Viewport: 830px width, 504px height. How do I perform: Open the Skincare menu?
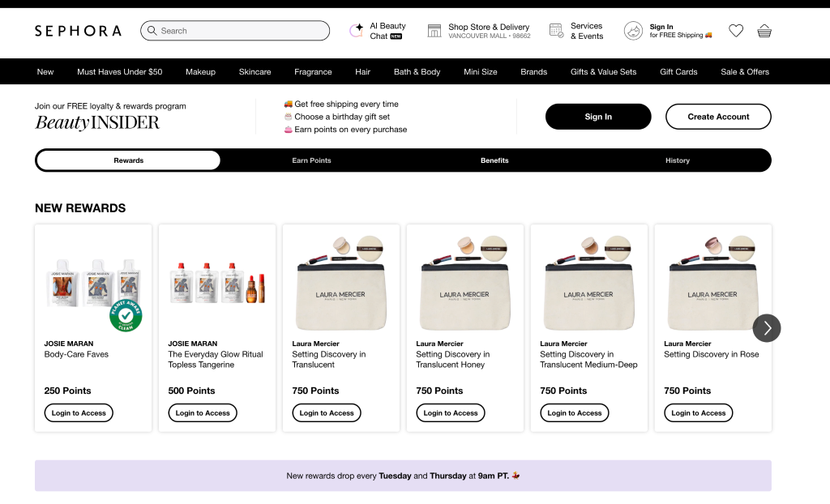(255, 71)
